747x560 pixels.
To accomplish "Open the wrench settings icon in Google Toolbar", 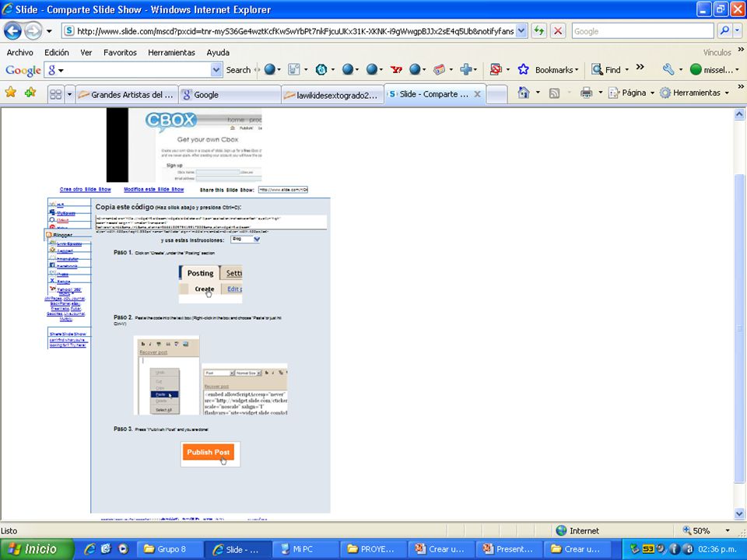I will coord(668,69).
